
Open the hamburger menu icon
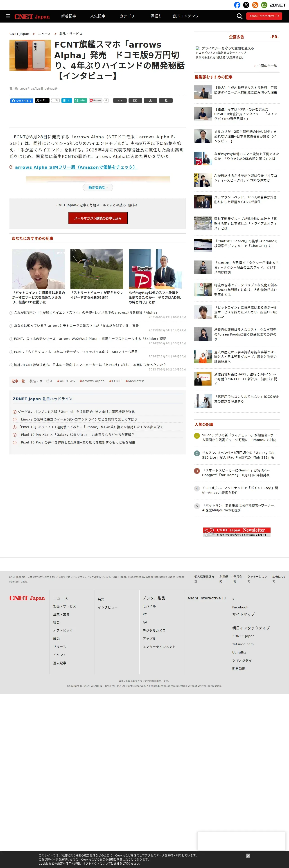(x=8, y=16)
